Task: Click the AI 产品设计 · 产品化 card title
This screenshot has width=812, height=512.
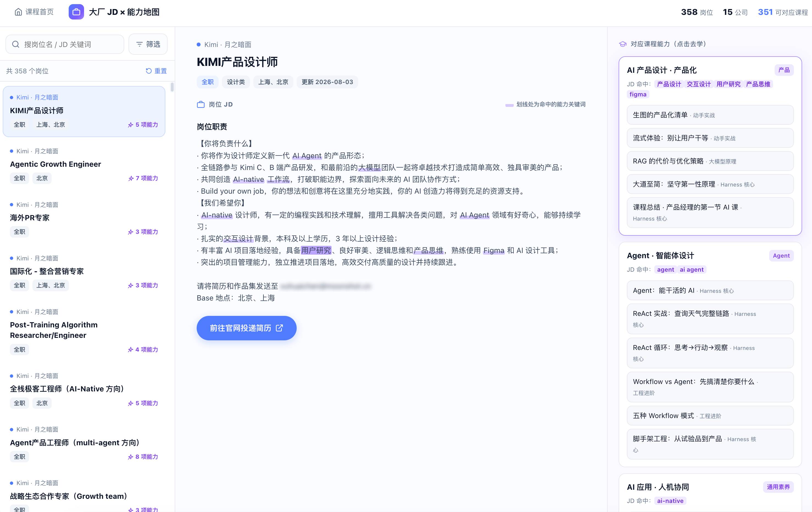Action: (x=662, y=70)
